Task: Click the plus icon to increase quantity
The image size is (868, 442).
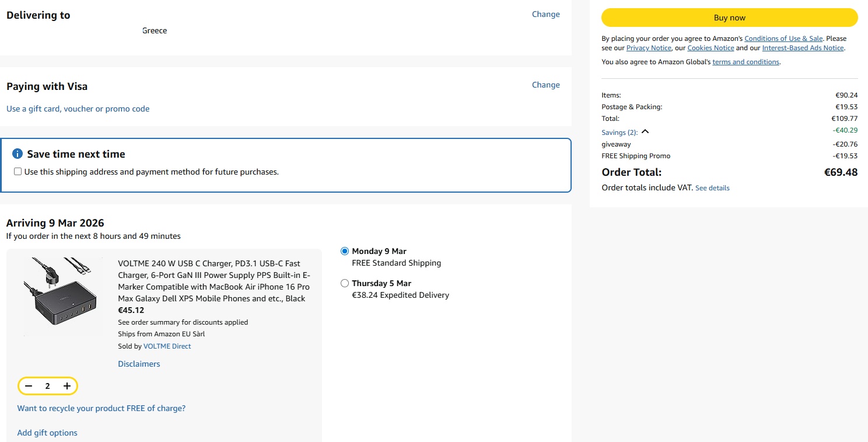Action: point(67,386)
